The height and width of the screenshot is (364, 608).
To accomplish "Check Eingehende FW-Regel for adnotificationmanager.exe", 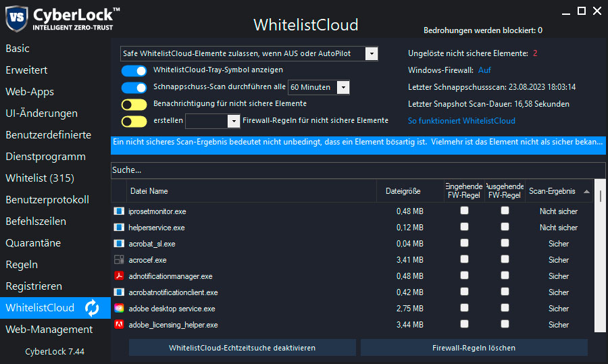I will 464,276.
